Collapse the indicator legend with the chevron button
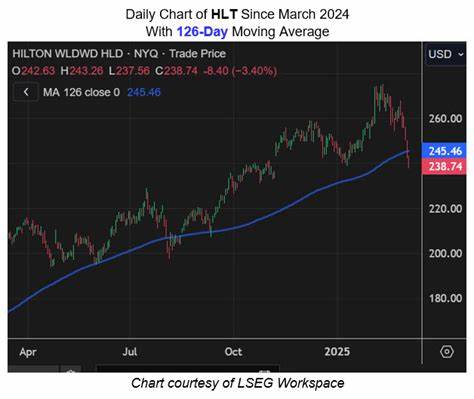This screenshot has width=474, height=399. (26, 92)
